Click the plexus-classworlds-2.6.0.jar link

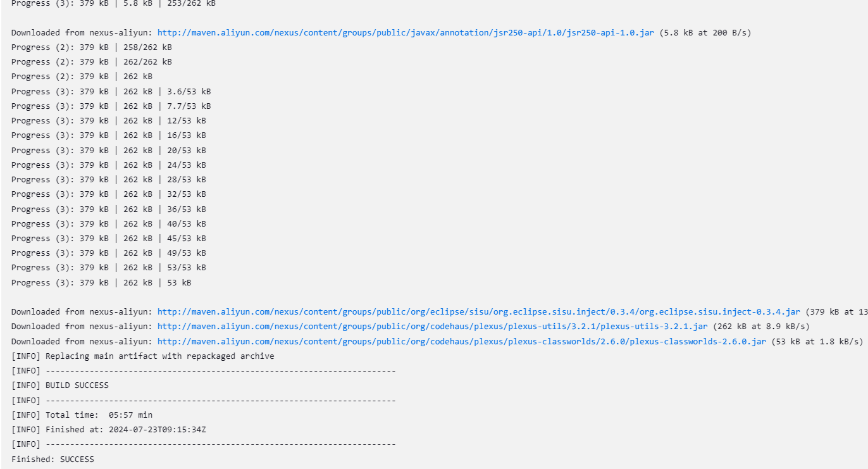click(x=461, y=341)
